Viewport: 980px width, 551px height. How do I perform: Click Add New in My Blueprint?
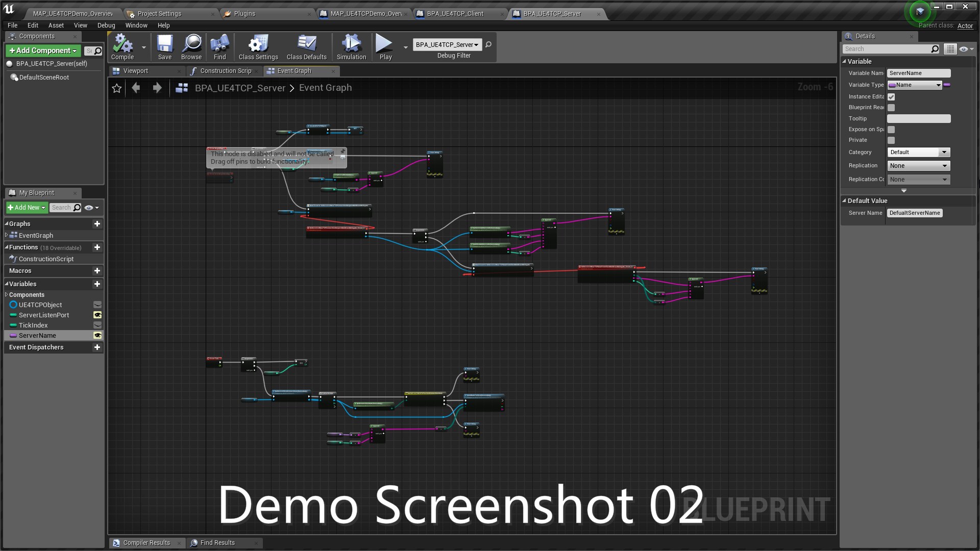coord(27,208)
